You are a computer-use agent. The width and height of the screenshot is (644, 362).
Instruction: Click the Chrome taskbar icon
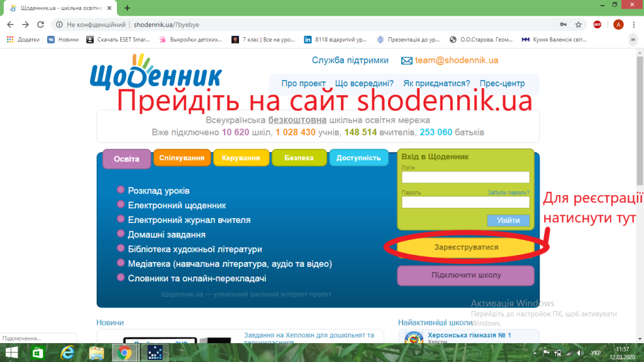point(125,353)
